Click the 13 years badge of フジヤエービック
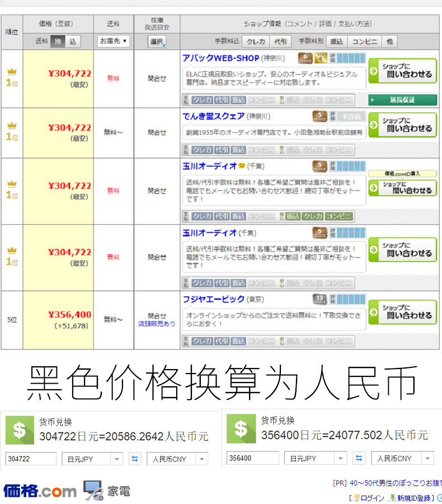 pos(319,299)
